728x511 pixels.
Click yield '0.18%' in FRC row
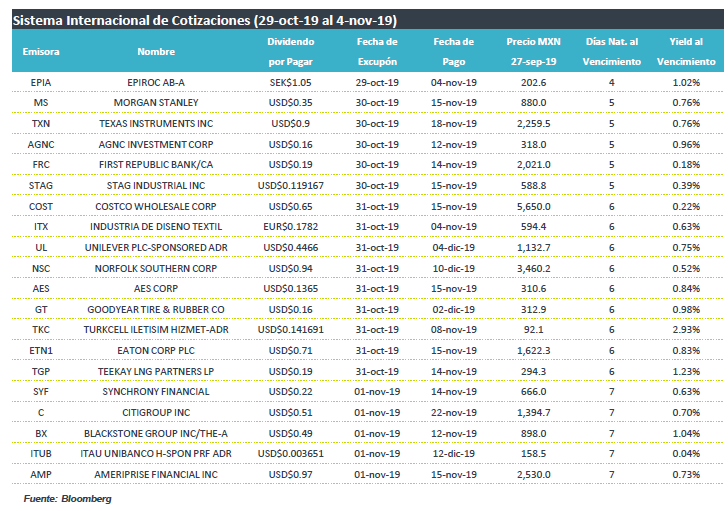tap(686, 164)
